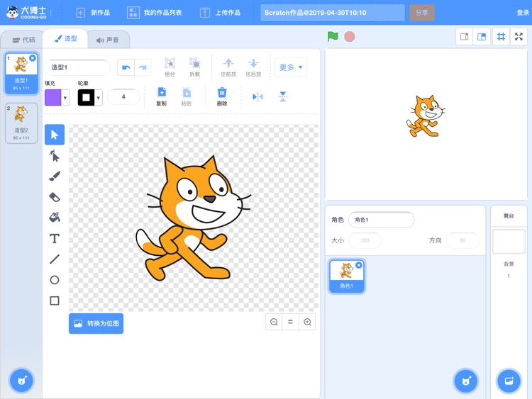Select sprite 角色1 thumbnail
This screenshot has height=399, width=532.
pos(346,276)
